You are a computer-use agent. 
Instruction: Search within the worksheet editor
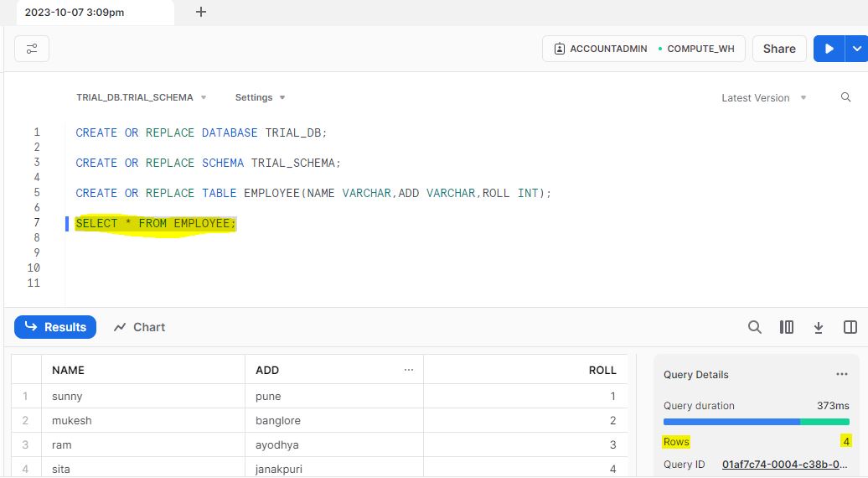pyautogui.click(x=845, y=97)
